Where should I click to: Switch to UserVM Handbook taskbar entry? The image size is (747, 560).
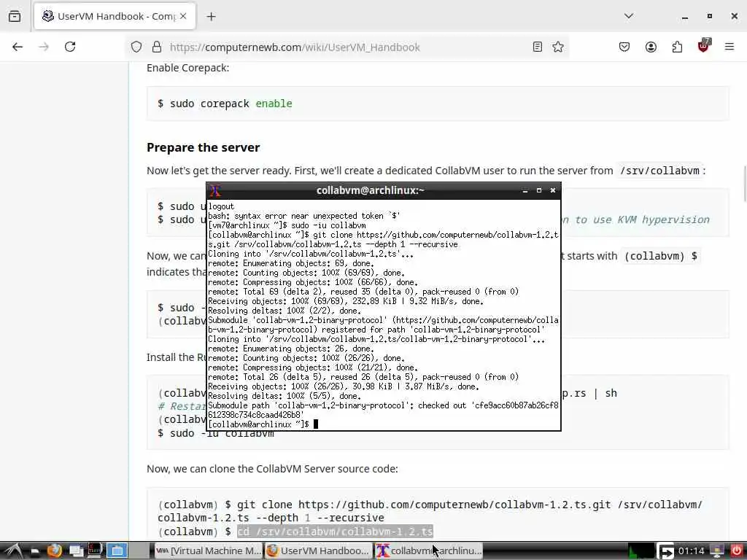click(x=317, y=551)
